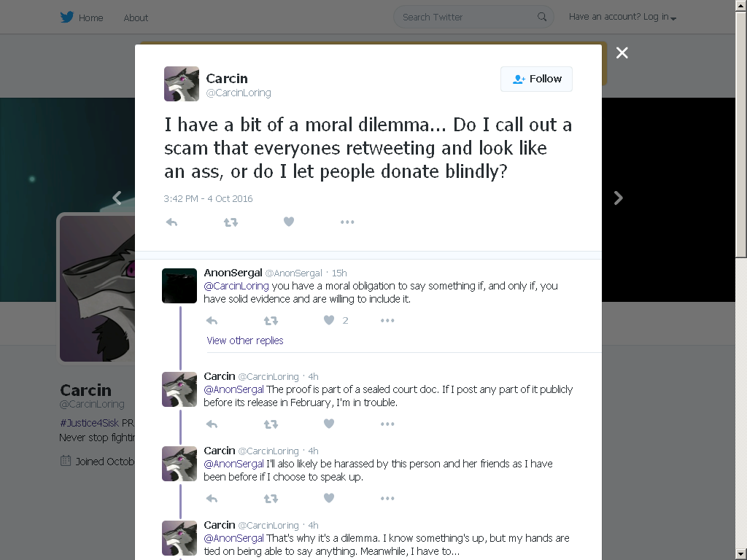
Task: Open the About page
Action: (x=136, y=17)
